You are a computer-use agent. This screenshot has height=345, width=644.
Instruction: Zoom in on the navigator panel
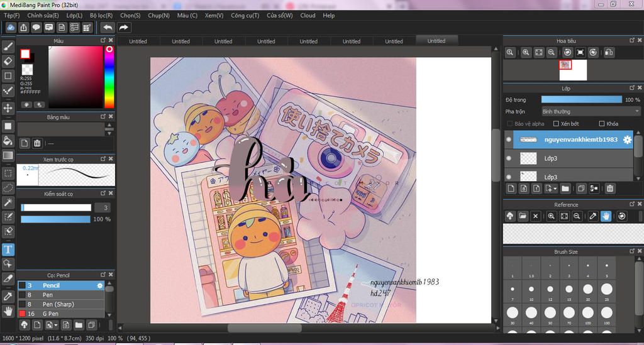526,52
